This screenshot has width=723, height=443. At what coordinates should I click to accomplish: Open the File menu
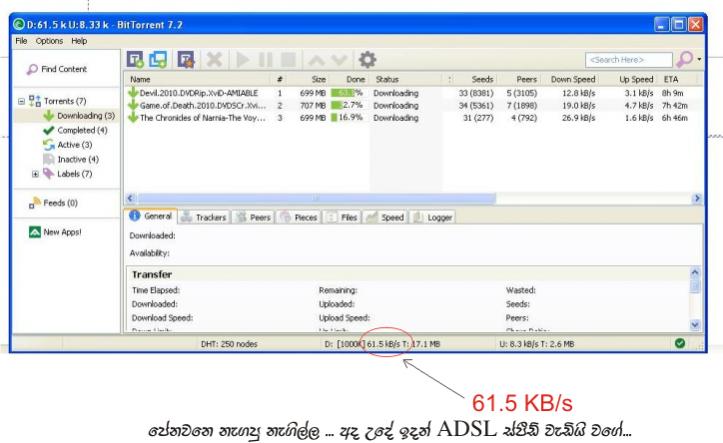[x=21, y=41]
